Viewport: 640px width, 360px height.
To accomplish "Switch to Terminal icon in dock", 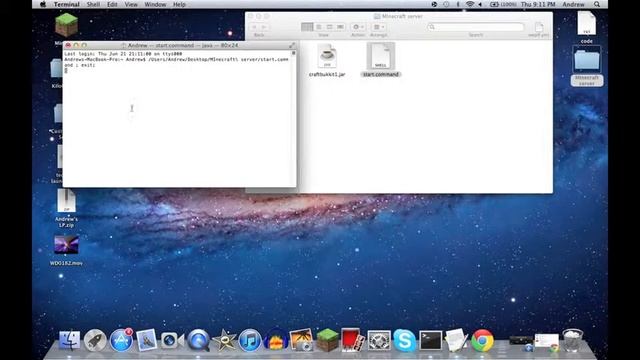I will tap(431, 340).
